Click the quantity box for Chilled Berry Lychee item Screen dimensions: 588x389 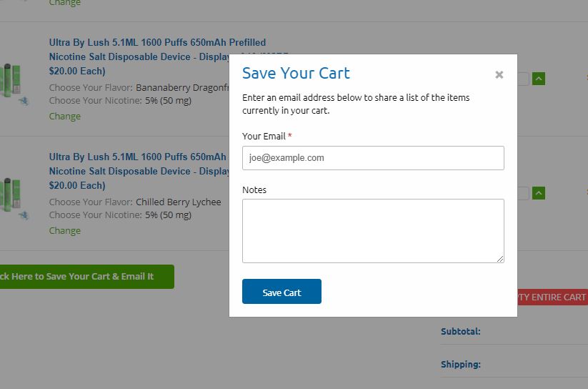point(523,193)
